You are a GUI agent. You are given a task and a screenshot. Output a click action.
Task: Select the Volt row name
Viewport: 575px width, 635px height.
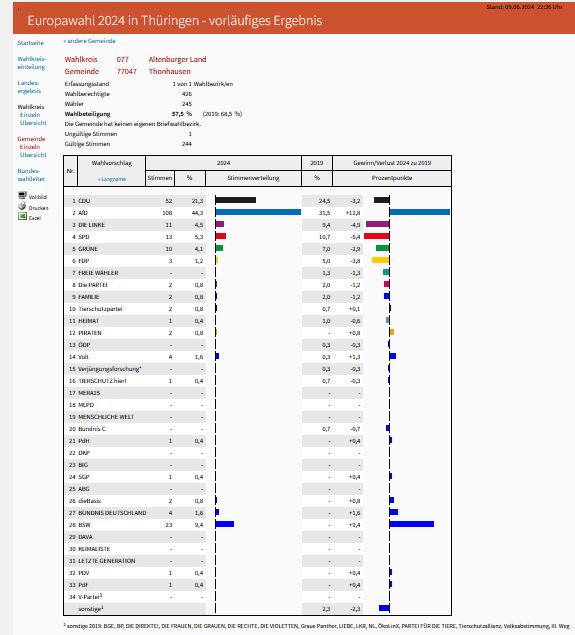click(x=83, y=357)
